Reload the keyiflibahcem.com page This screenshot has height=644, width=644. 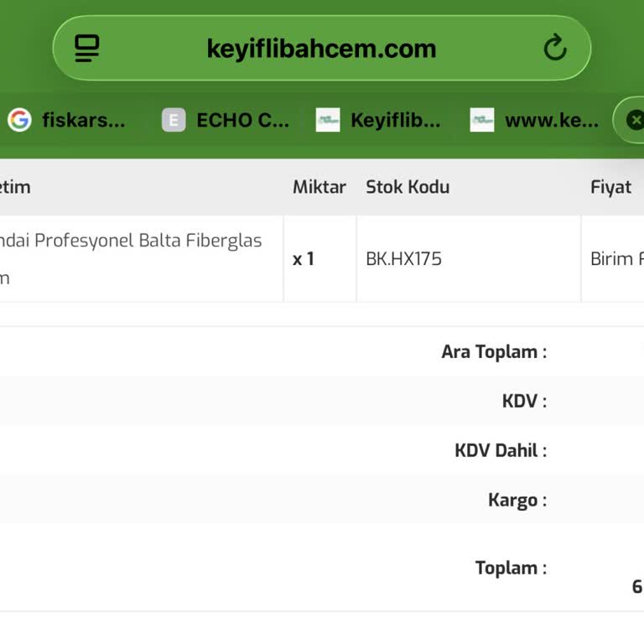555,48
